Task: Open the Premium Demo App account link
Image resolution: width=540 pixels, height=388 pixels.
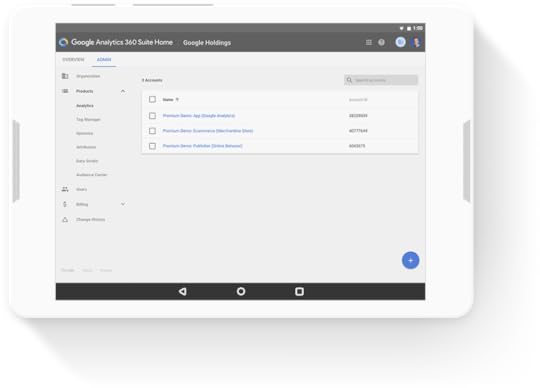Action: [x=199, y=116]
